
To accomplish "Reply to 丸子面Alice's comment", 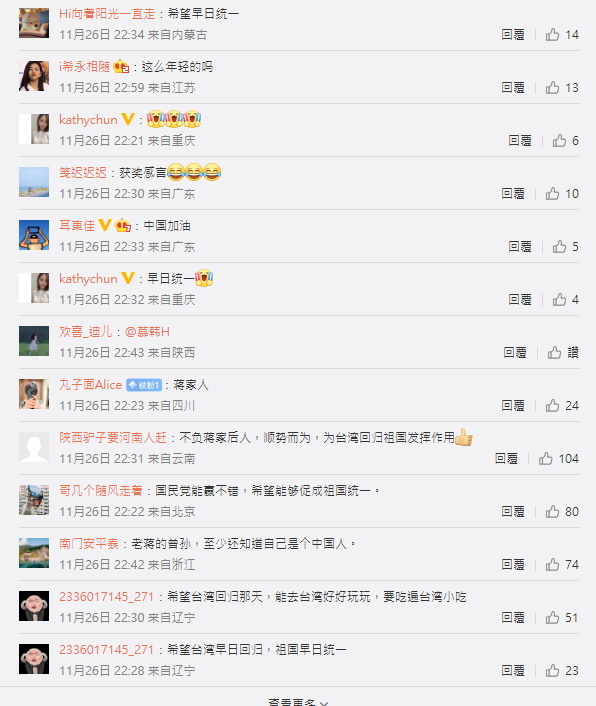I will (x=513, y=406).
